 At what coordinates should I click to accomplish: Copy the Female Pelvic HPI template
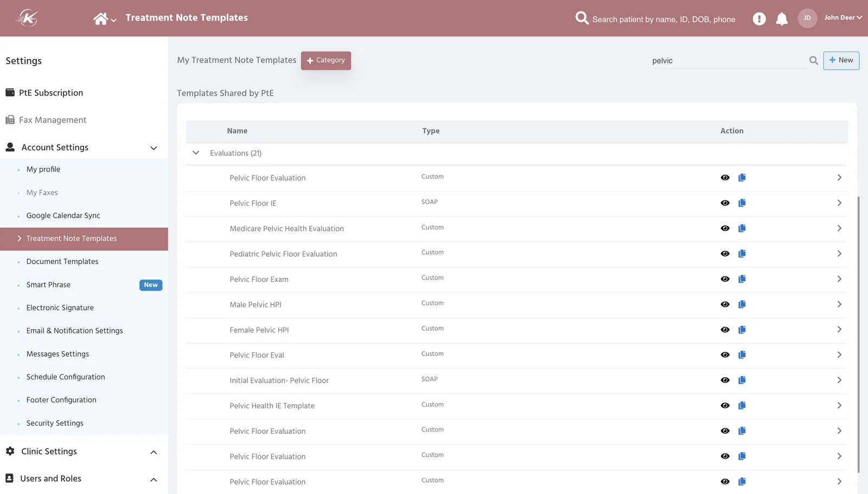[742, 330]
